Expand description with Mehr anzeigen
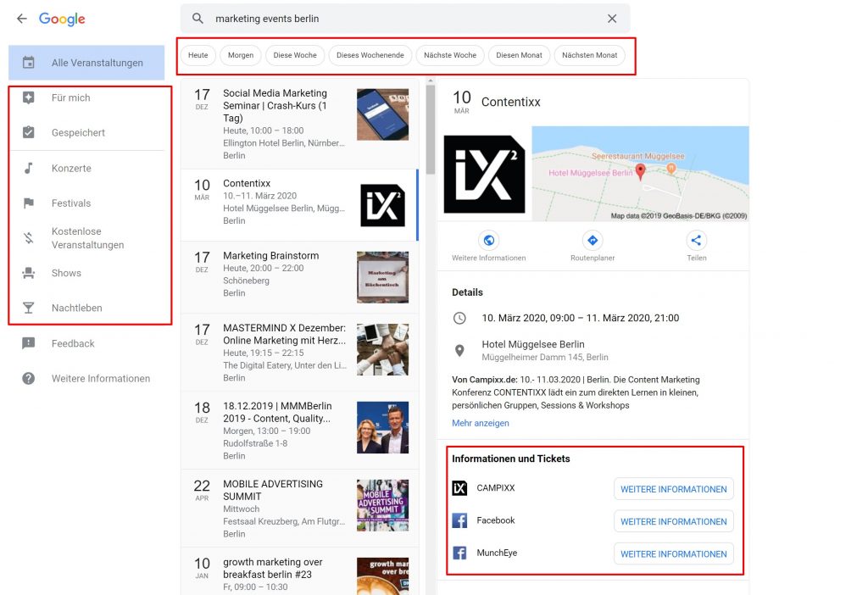Viewport: 868px width, 595px height. click(x=480, y=423)
